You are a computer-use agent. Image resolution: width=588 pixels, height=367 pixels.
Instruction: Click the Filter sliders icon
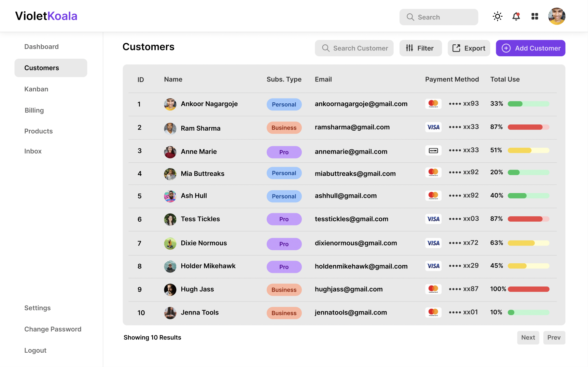[409, 48]
